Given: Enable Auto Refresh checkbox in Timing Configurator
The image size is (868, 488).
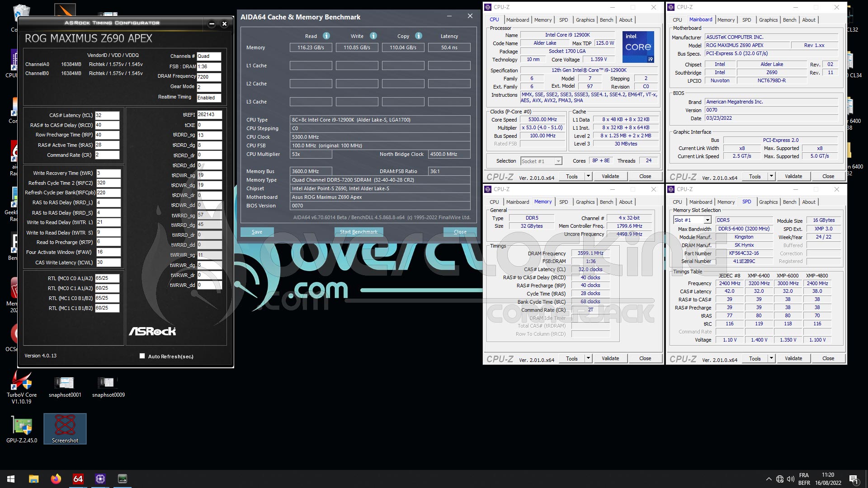Looking at the screenshot, I should tap(142, 356).
